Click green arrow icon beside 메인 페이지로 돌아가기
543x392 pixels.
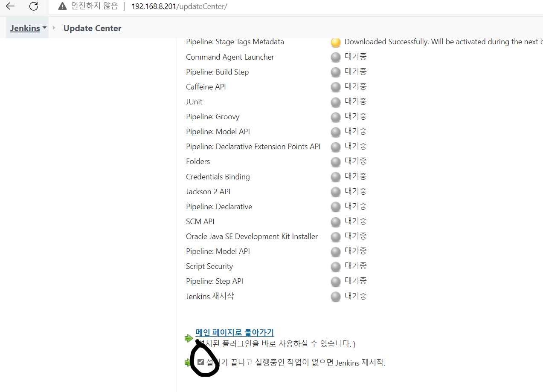coord(189,338)
